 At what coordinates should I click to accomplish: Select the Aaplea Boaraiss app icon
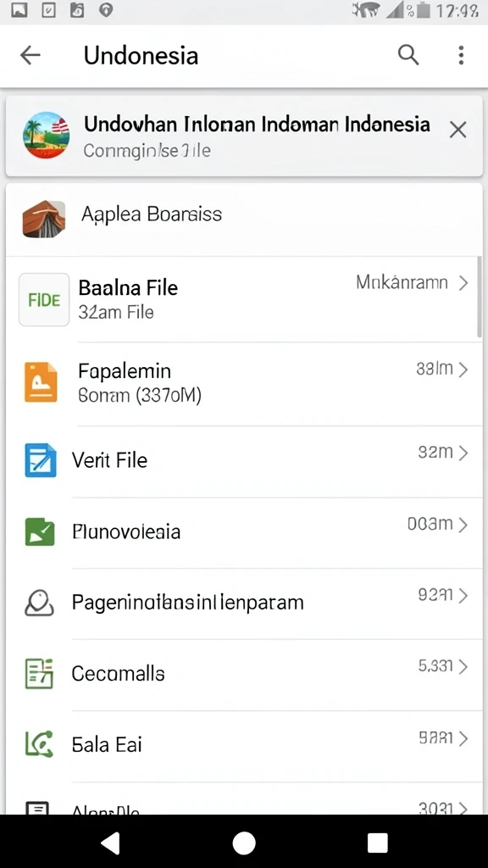[44, 220]
